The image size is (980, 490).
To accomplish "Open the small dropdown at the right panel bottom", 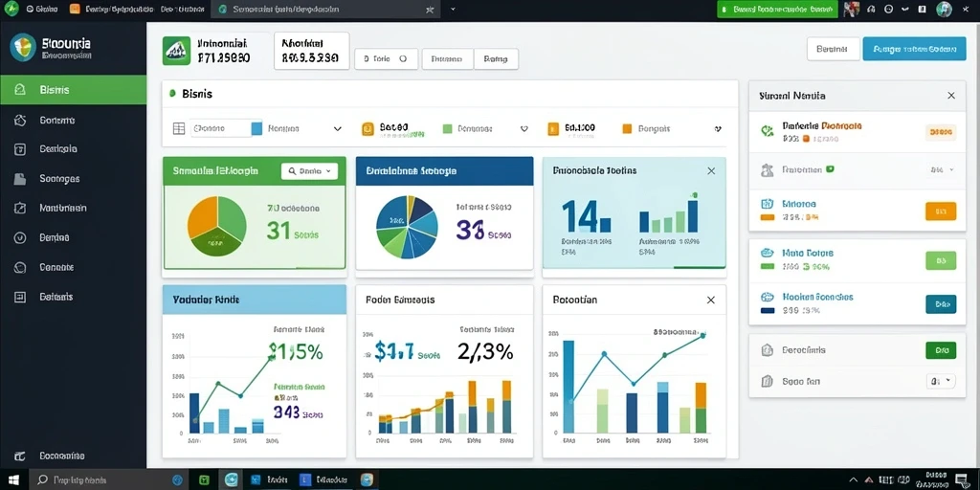I will [941, 381].
